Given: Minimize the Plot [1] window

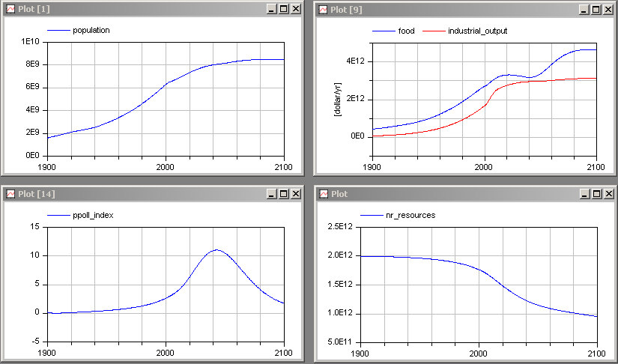Looking at the screenshot, I should (x=271, y=9).
